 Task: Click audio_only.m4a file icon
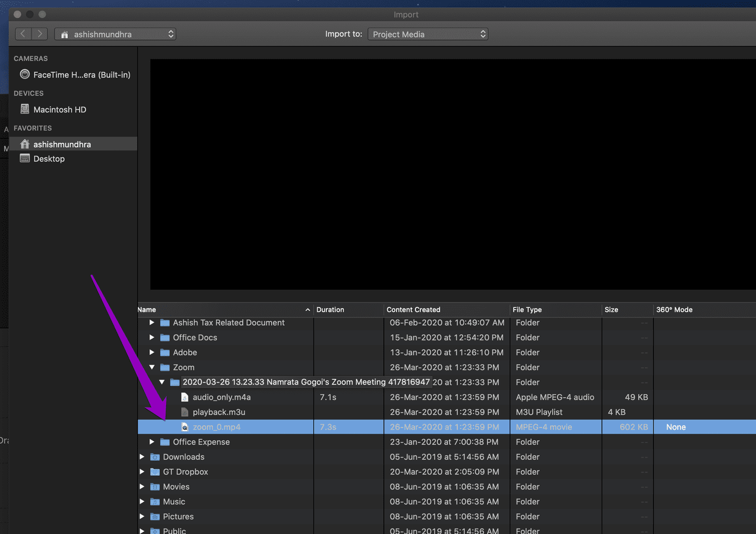point(185,397)
